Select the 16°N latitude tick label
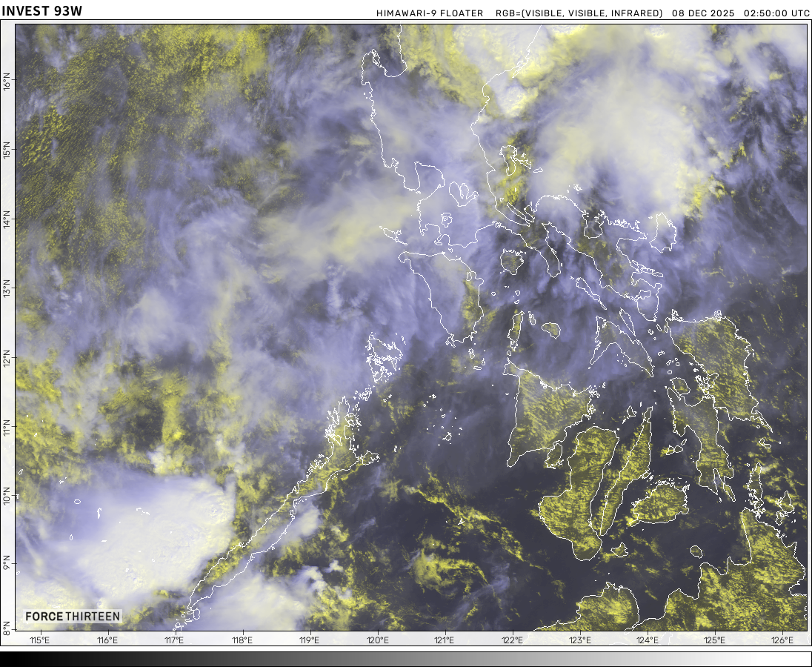This screenshot has width=812, height=667. pyautogui.click(x=7, y=81)
